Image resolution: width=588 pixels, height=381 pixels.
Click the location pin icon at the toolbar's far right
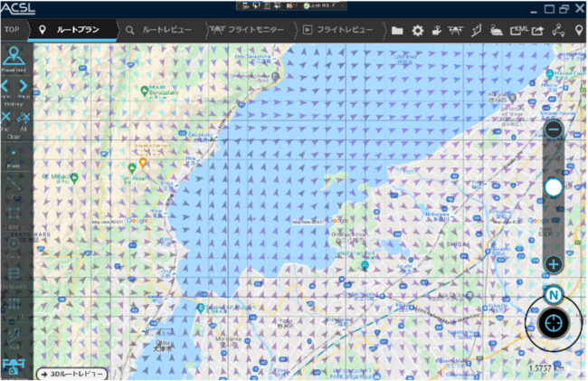point(579,31)
